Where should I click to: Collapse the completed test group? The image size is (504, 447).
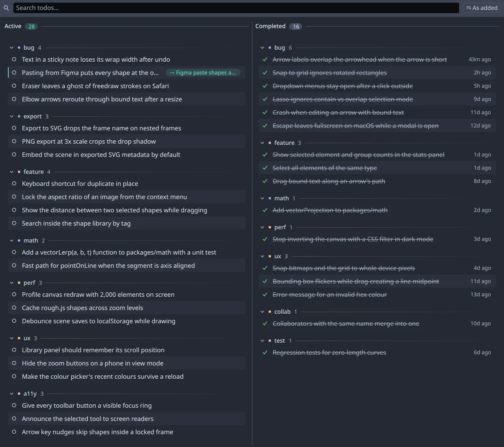(x=262, y=341)
